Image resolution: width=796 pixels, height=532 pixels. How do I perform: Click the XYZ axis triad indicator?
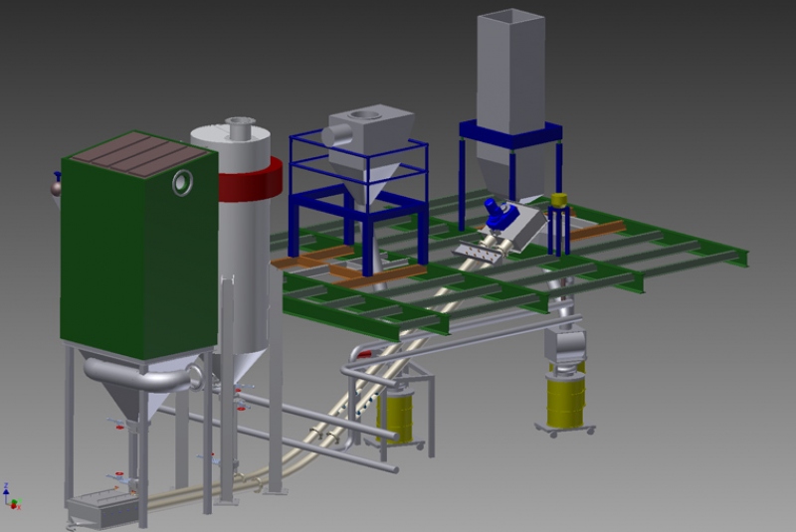[8, 496]
